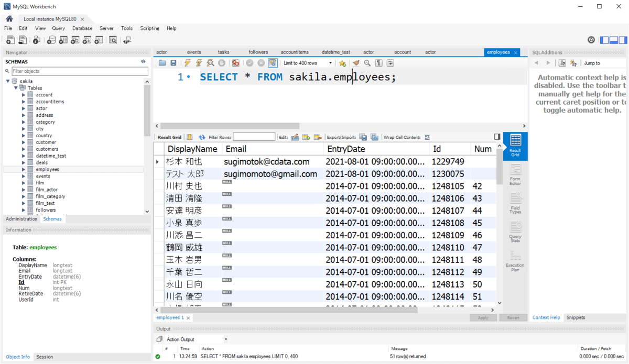Open script file in query editor
The height and width of the screenshot is (364, 629).
click(162, 63)
